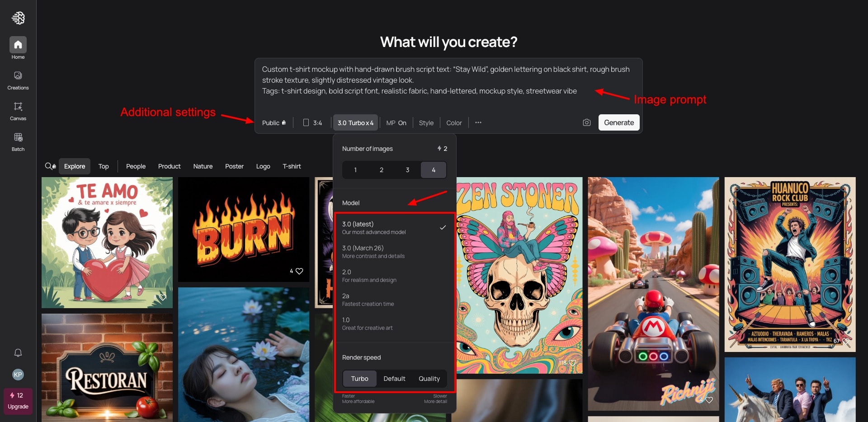
Task: Select Quality render speed
Action: pos(429,379)
